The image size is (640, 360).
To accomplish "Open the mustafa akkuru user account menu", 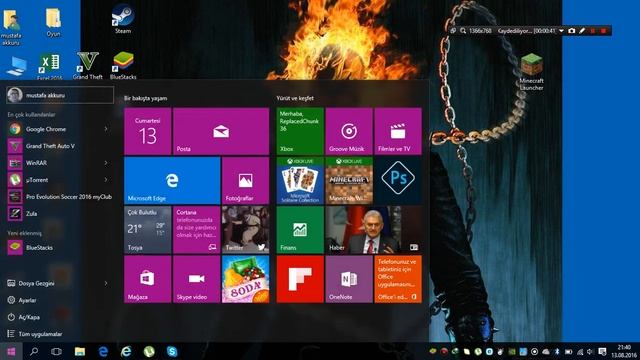I will [x=60, y=95].
